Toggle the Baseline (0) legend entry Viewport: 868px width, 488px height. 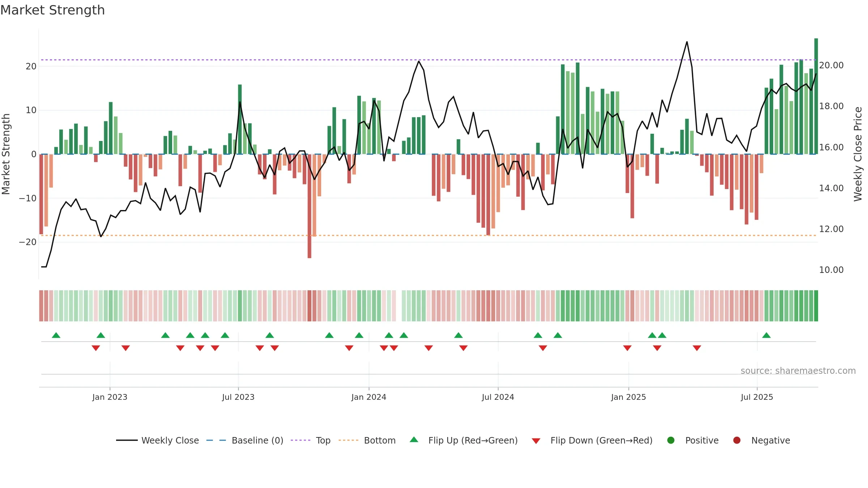(x=245, y=440)
